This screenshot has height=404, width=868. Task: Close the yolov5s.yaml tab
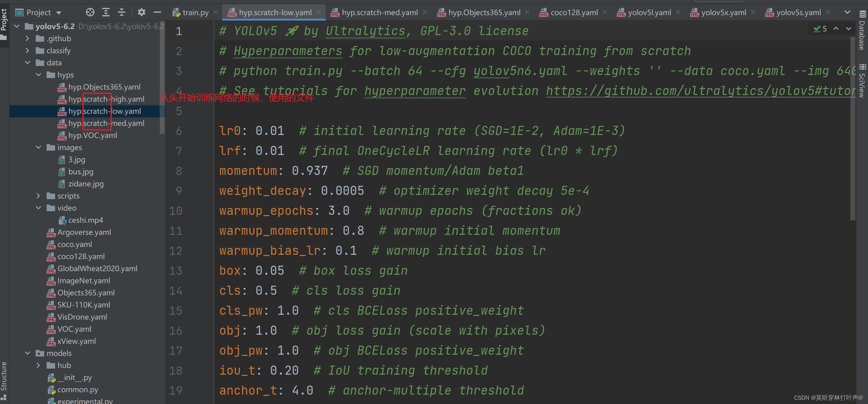828,12
